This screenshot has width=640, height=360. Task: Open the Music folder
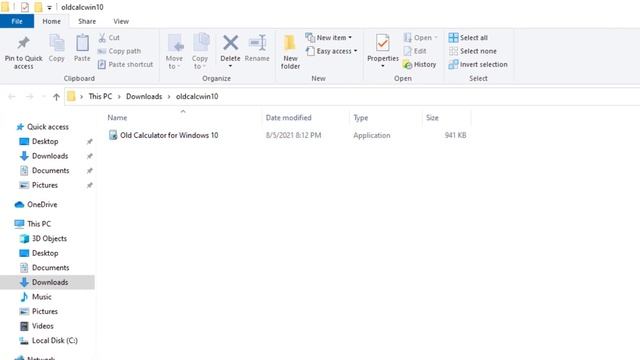coord(42,297)
